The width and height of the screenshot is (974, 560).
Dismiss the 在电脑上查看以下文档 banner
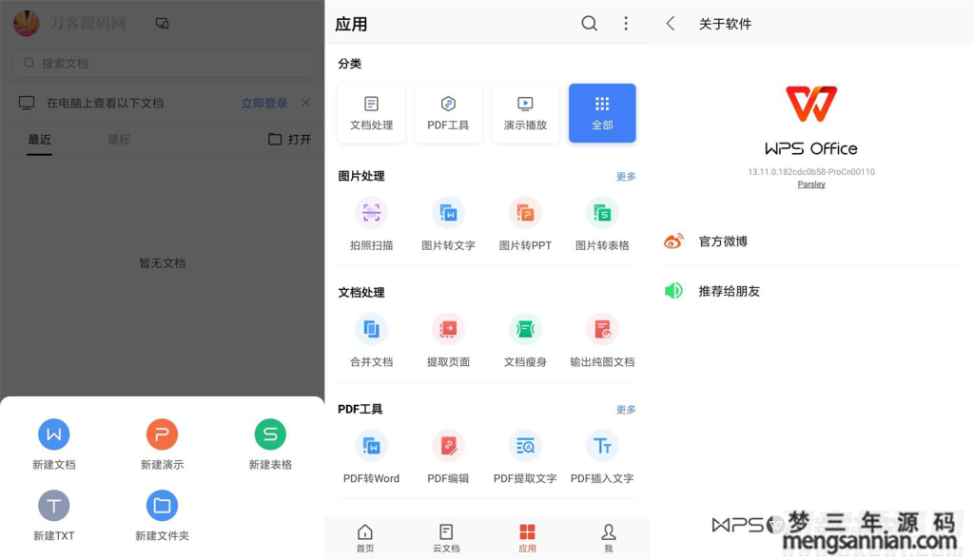pos(305,103)
